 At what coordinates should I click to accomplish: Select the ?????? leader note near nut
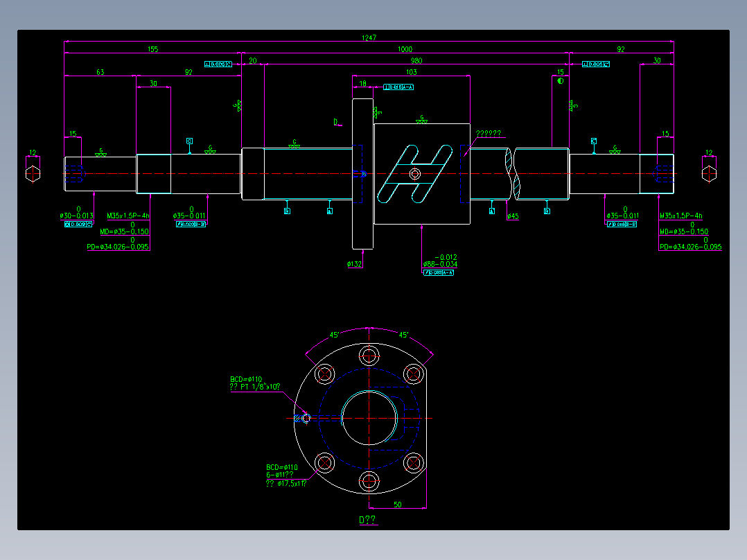pos(489,134)
